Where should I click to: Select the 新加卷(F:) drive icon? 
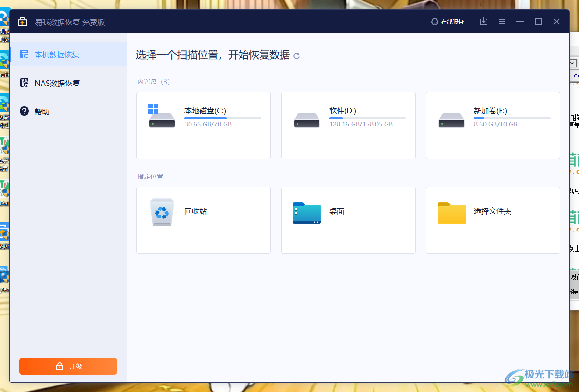point(452,120)
